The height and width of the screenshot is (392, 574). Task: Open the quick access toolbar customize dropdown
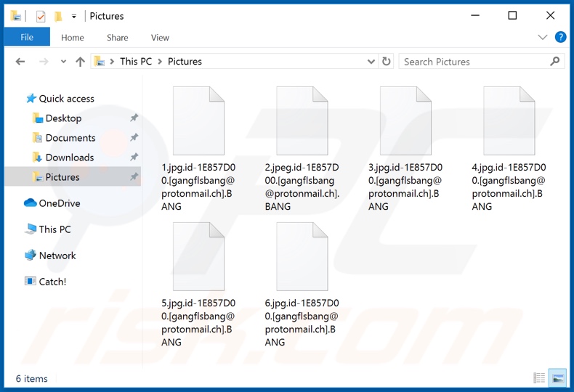click(73, 16)
